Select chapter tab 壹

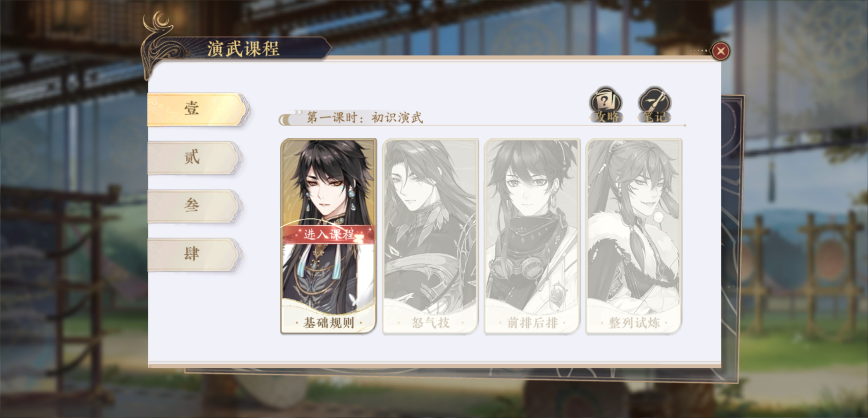pos(197,109)
